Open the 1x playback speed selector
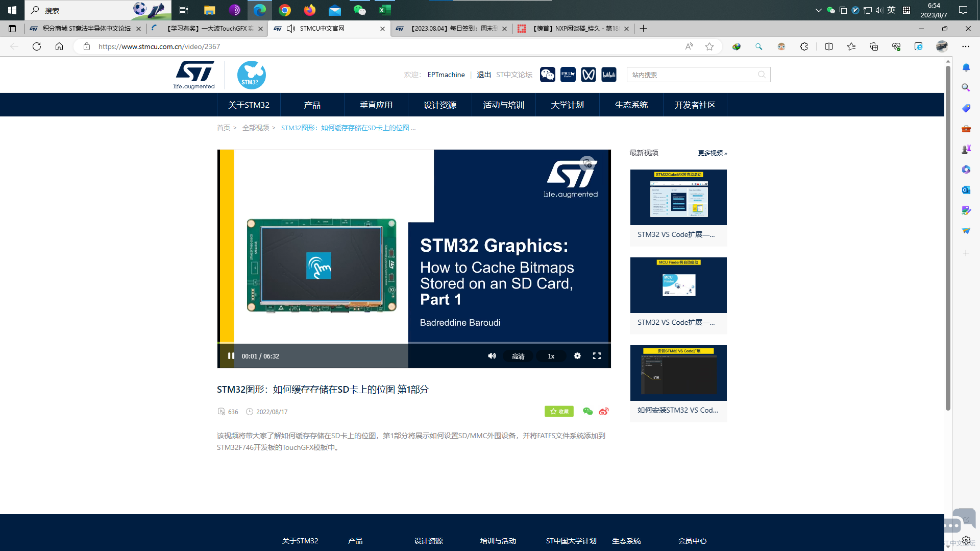Image resolution: width=980 pixels, height=551 pixels. (551, 356)
